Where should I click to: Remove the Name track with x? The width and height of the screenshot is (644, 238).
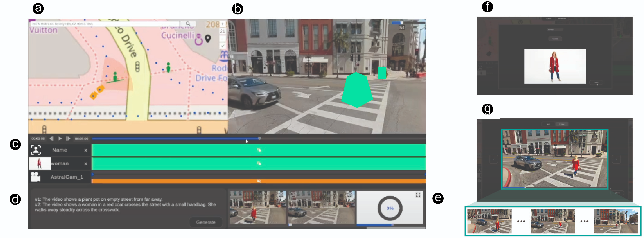[86, 150]
